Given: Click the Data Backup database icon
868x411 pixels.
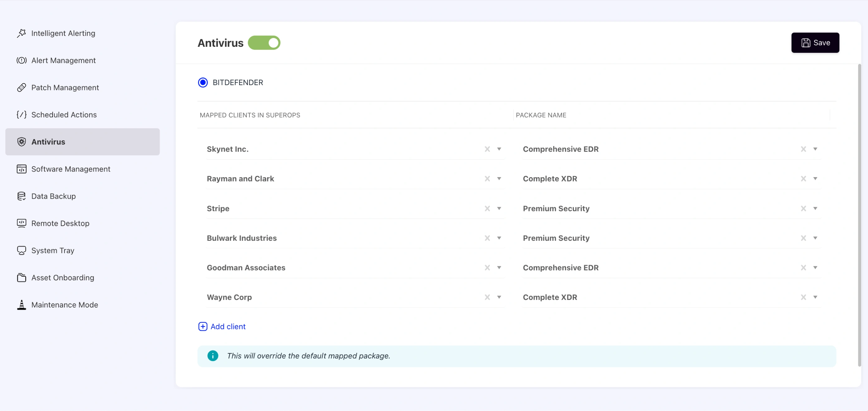Looking at the screenshot, I should [x=22, y=196].
